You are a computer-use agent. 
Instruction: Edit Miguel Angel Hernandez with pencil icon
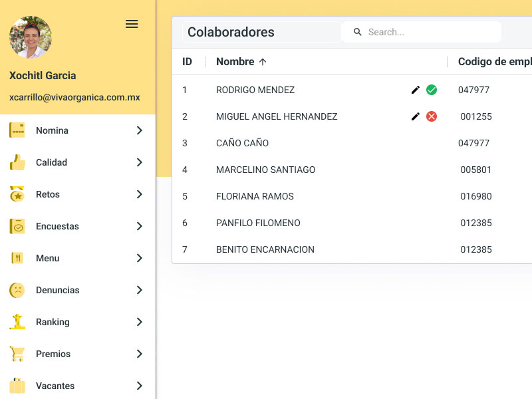[416, 116]
